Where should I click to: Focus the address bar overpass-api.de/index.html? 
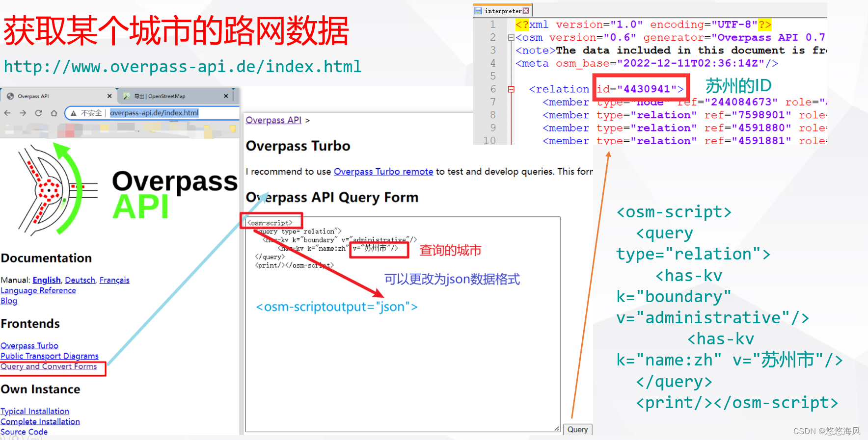tap(154, 113)
